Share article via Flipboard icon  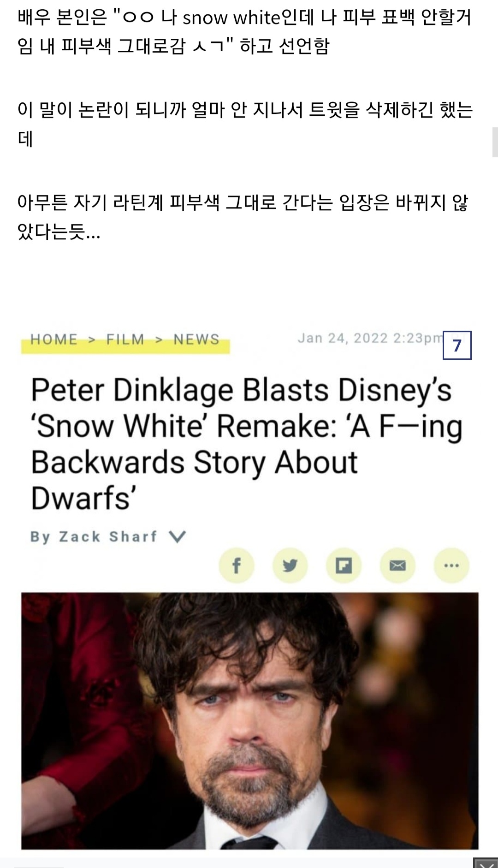[344, 565]
